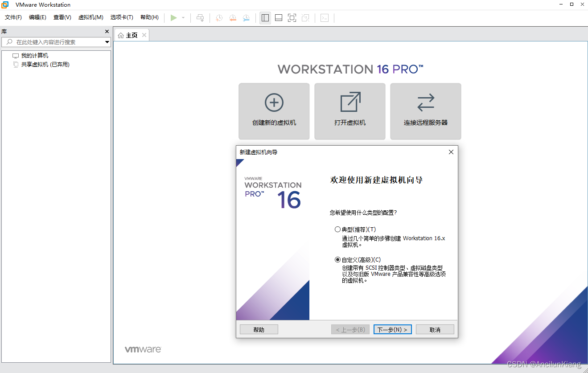The width and height of the screenshot is (588, 373).
Task: Click the console view toolbar icon
Action: [x=325, y=18]
